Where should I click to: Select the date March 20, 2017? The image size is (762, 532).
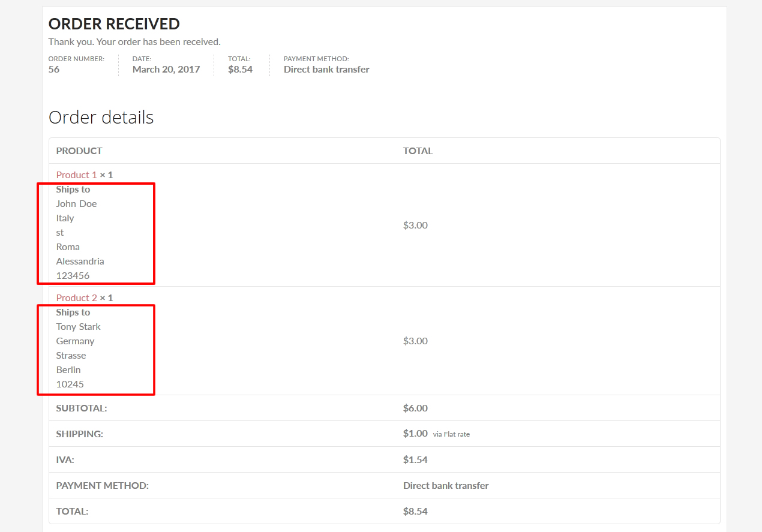(x=166, y=70)
